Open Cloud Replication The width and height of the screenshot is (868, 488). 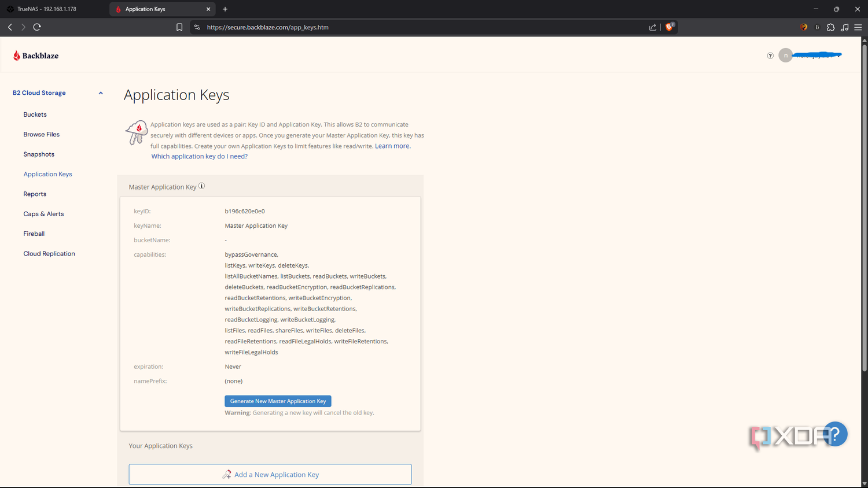49,254
